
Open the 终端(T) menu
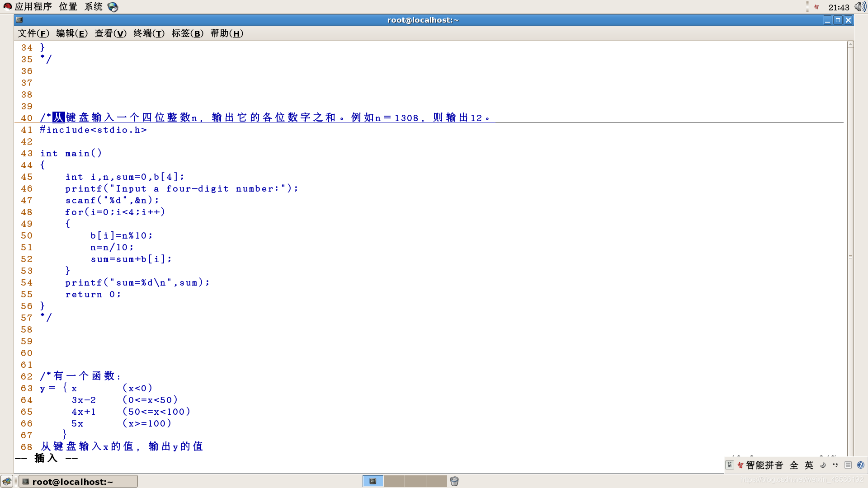149,33
